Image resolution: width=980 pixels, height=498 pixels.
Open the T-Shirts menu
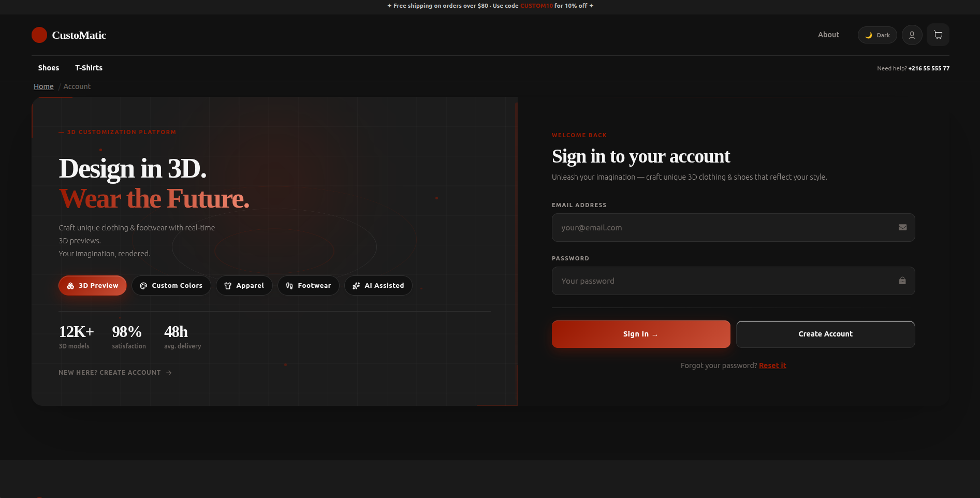(x=89, y=68)
